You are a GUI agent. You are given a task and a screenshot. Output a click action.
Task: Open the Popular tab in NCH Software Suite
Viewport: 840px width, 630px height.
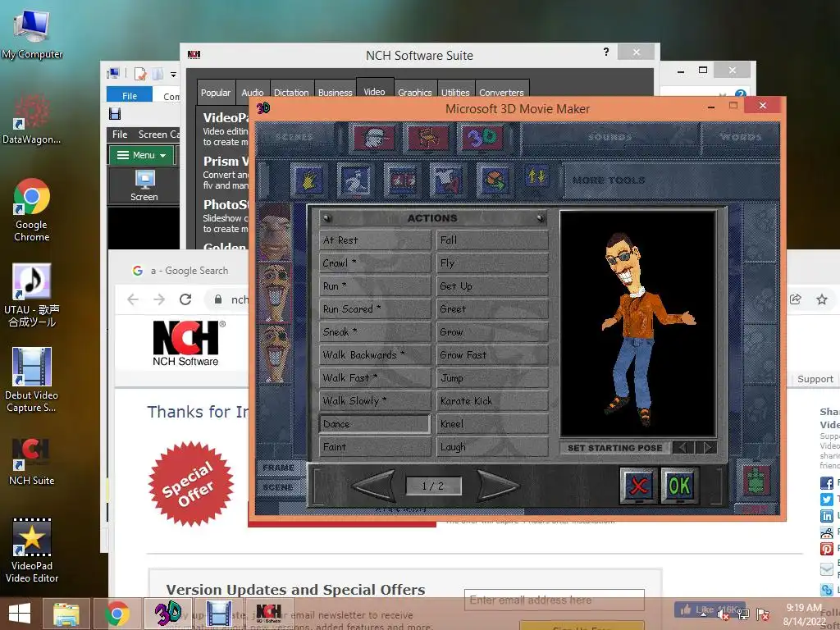coord(216,92)
